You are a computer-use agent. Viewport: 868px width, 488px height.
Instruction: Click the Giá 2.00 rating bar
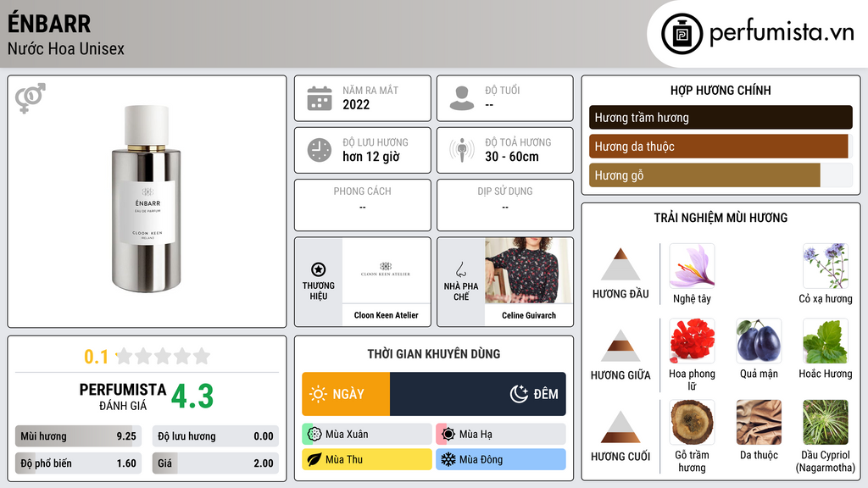(x=215, y=463)
